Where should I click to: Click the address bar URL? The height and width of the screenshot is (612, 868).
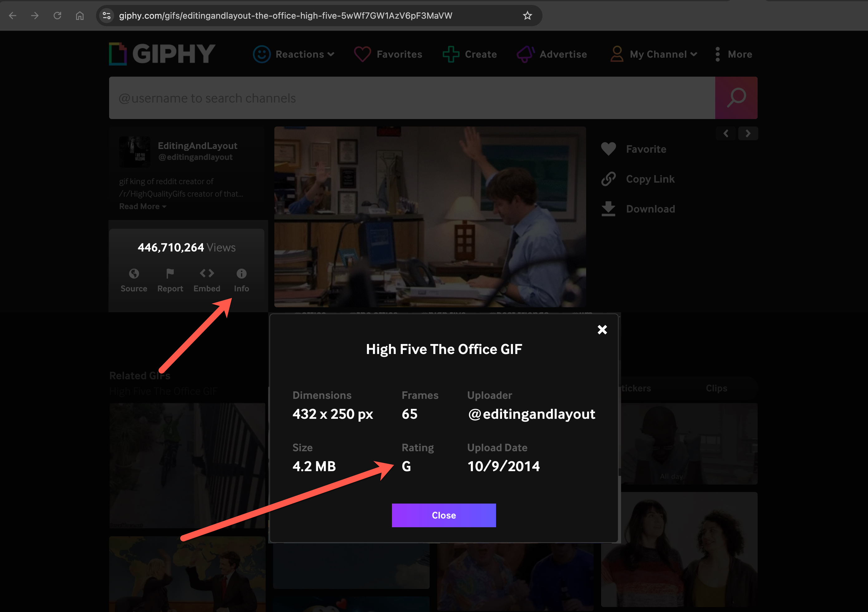pyautogui.click(x=285, y=16)
